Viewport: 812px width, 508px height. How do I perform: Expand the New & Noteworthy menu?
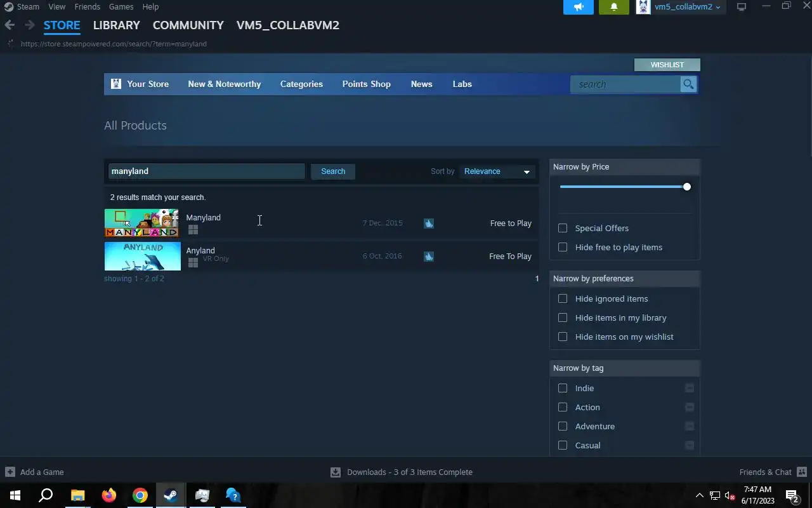(224, 84)
